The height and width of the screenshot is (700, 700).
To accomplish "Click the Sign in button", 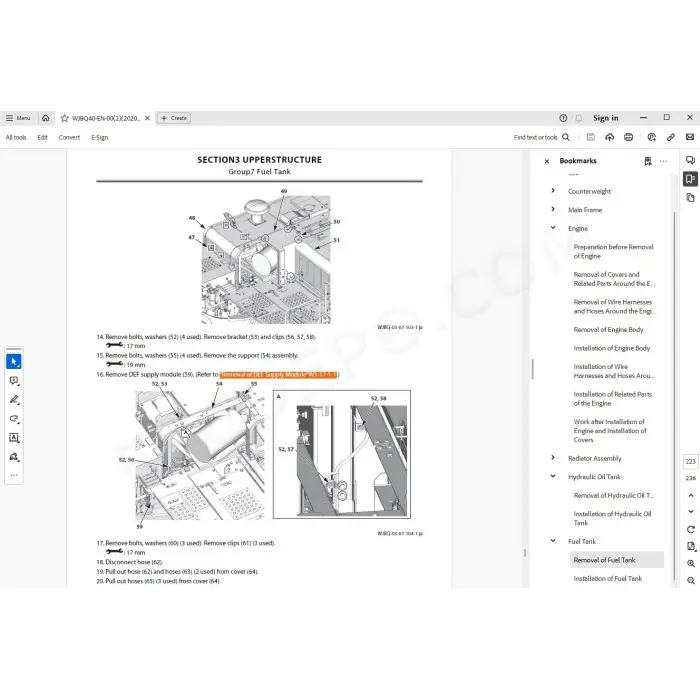I will [606, 118].
